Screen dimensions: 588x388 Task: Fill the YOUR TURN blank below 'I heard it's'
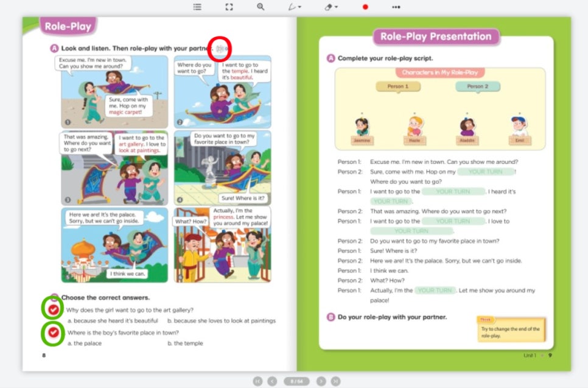[x=391, y=201]
